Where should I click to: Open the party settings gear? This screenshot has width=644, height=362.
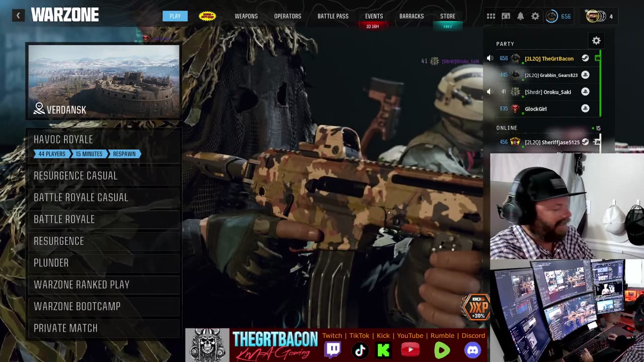click(x=596, y=41)
